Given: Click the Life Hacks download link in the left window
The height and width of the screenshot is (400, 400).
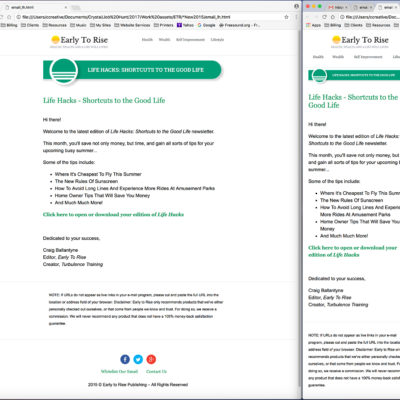Looking at the screenshot, I should 113,214.
